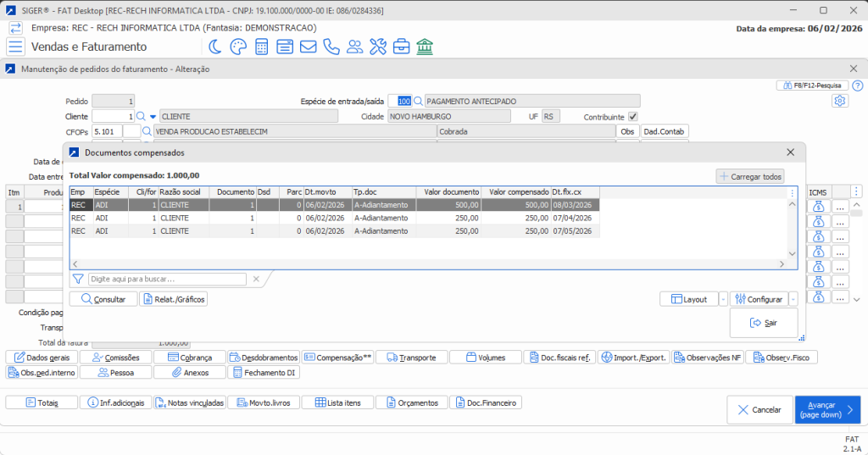This screenshot has height=455, width=868.
Task: Click the Sair button
Action: (x=763, y=323)
